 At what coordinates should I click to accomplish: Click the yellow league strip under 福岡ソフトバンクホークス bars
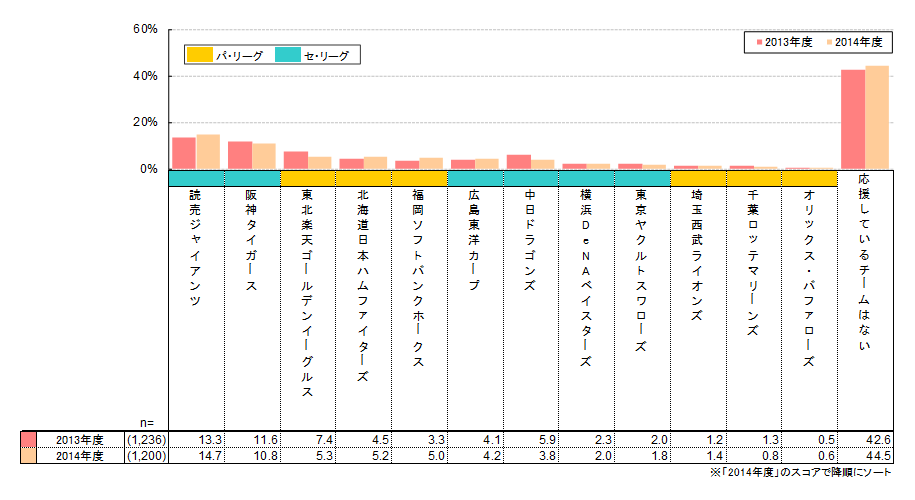click(x=419, y=179)
